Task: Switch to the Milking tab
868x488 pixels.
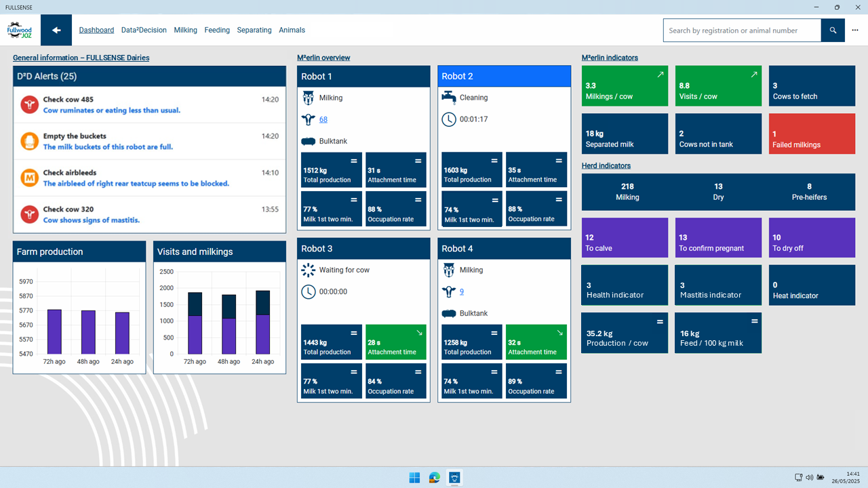Action: coord(186,30)
